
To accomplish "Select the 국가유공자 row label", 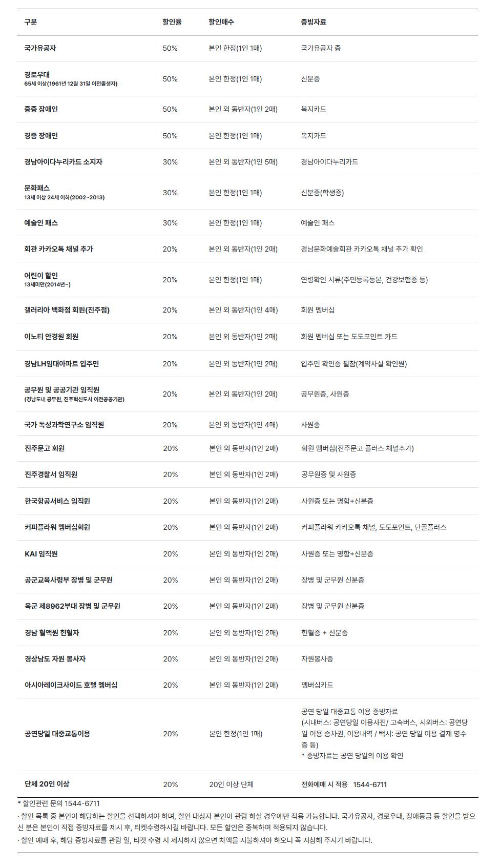I will 40,48.
